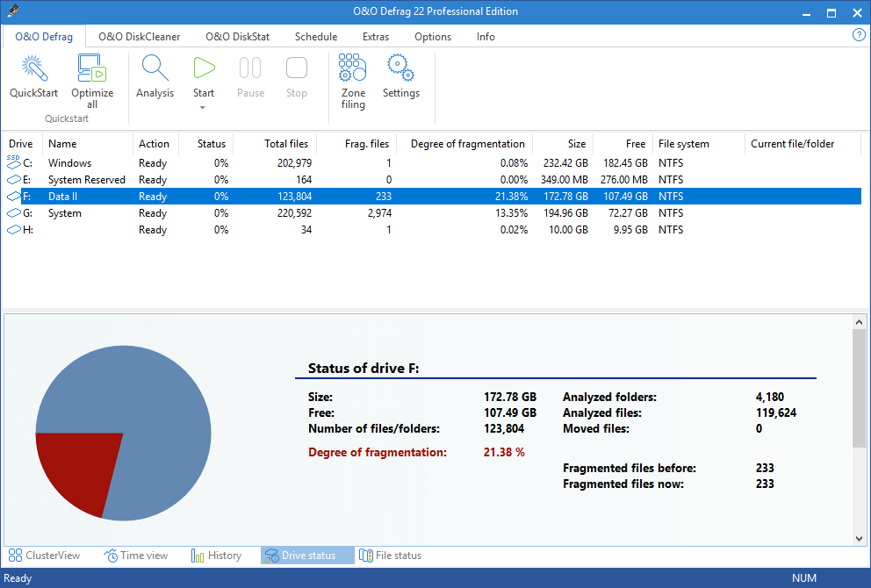This screenshot has height=588, width=871.
Task: Click the app icon in title bar
Action: tap(13, 11)
